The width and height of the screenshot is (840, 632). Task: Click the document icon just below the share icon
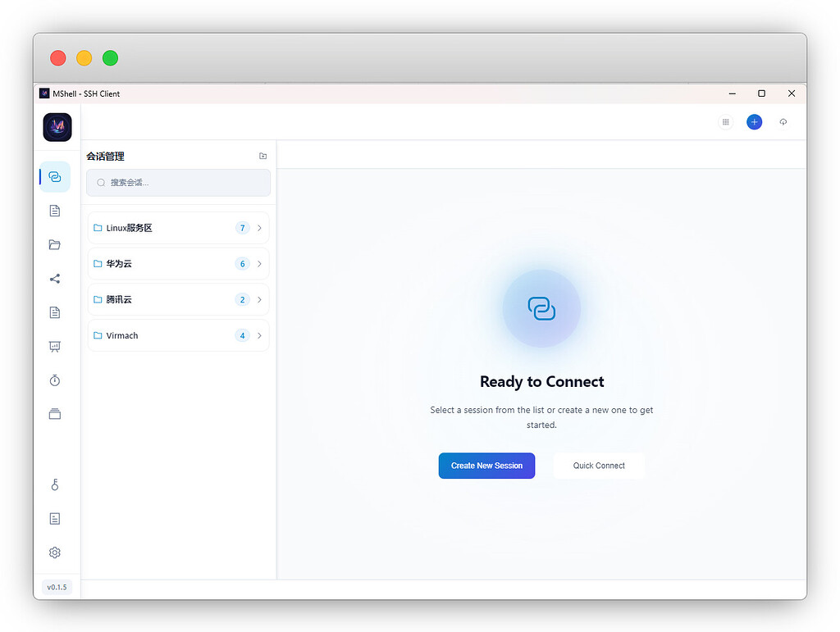(x=55, y=312)
